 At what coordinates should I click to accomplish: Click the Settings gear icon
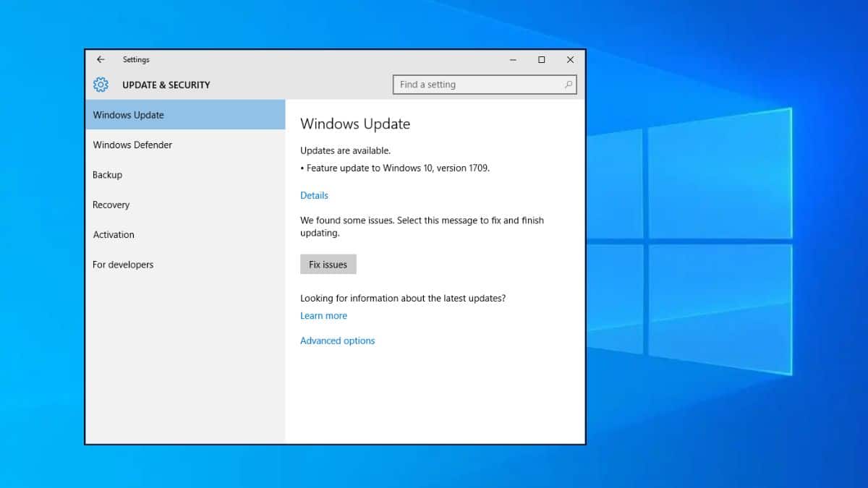tap(101, 85)
